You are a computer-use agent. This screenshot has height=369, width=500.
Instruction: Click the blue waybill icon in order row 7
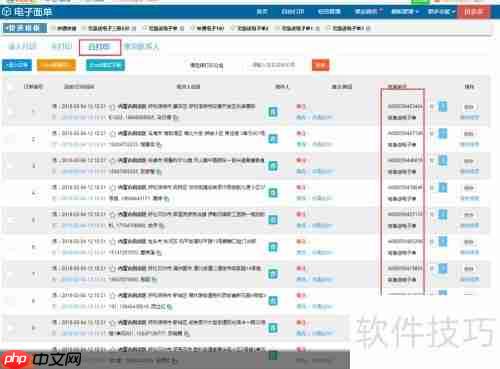pos(442,268)
